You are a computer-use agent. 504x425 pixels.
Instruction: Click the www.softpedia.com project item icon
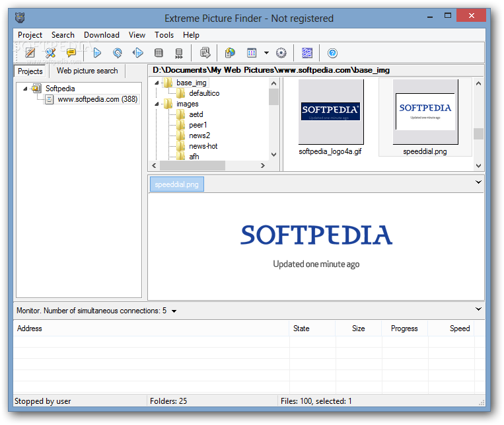(49, 99)
